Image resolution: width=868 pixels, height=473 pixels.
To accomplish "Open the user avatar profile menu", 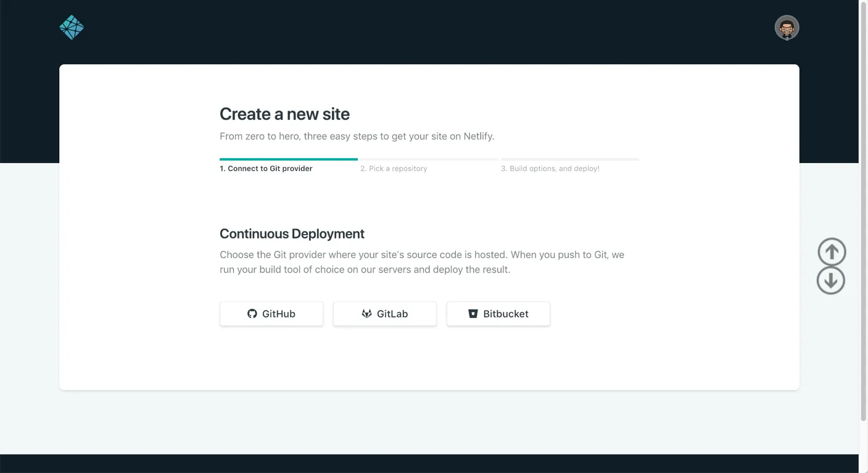I will (787, 28).
